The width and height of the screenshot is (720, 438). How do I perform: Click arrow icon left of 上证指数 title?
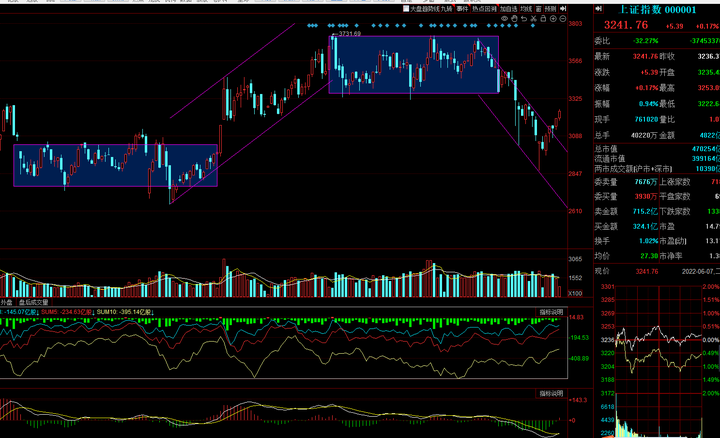pyautogui.click(x=598, y=8)
